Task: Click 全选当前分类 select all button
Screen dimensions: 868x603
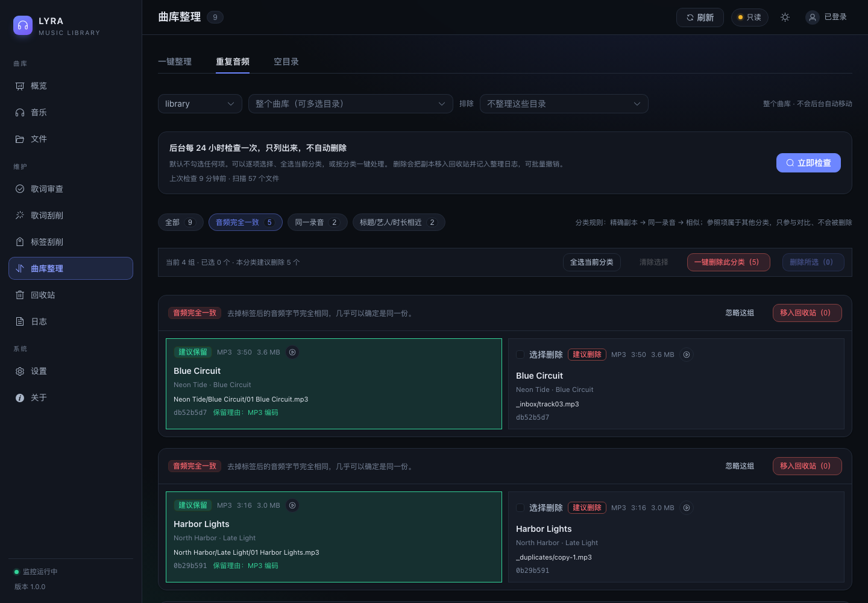Action: [x=592, y=262]
